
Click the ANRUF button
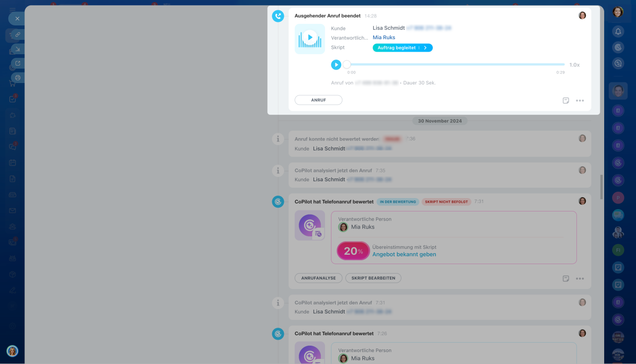(x=318, y=100)
